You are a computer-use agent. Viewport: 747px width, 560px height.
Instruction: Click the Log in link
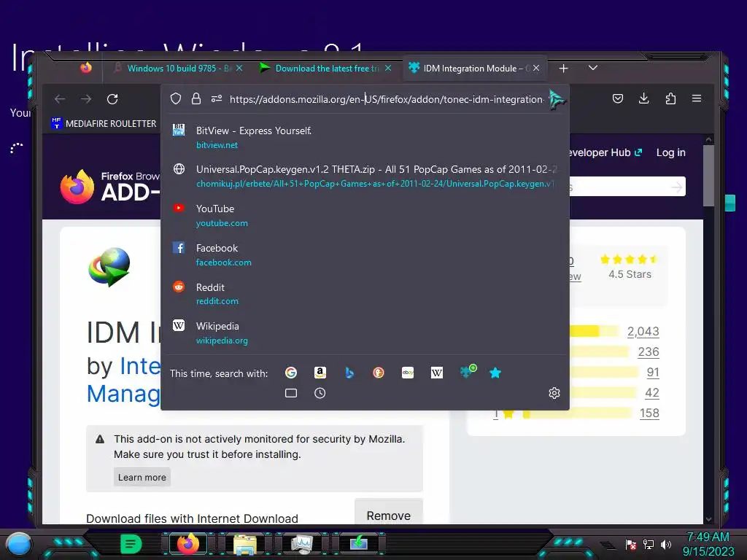point(671,152)
